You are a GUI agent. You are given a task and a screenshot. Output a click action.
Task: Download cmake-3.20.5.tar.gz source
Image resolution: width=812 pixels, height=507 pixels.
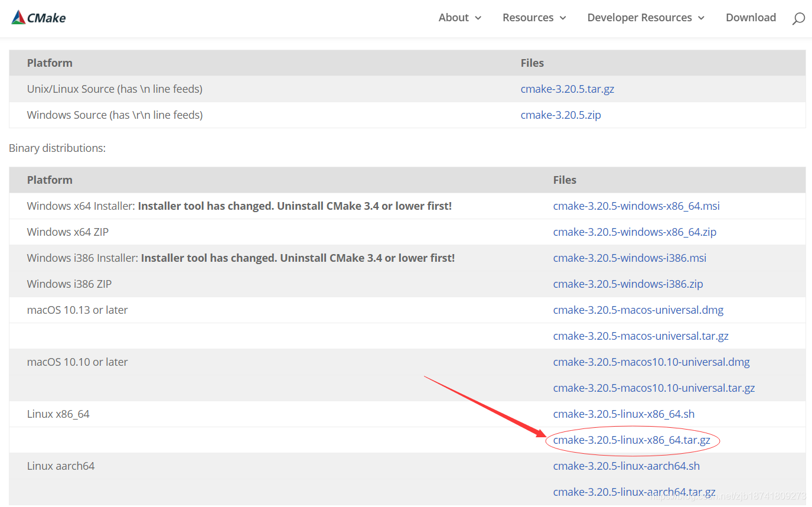568,89
